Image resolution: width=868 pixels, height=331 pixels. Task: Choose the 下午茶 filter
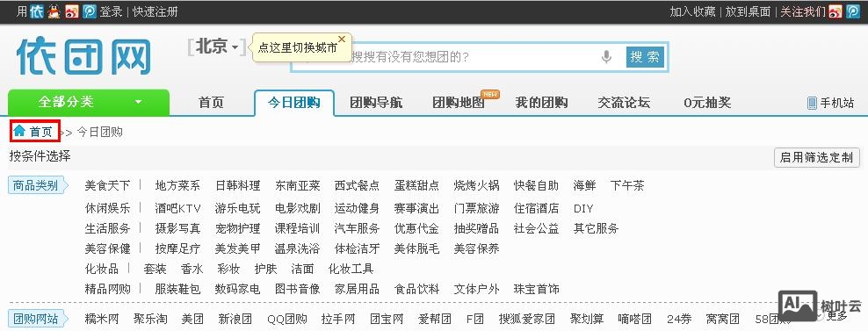pyautogui.click(x=627, y=185)
